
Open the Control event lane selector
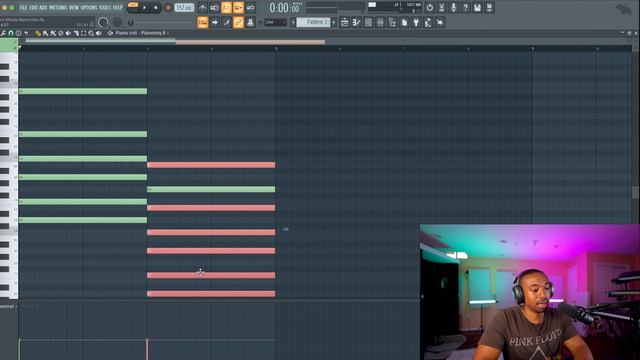pyautogui.click(x=8, y=306)
